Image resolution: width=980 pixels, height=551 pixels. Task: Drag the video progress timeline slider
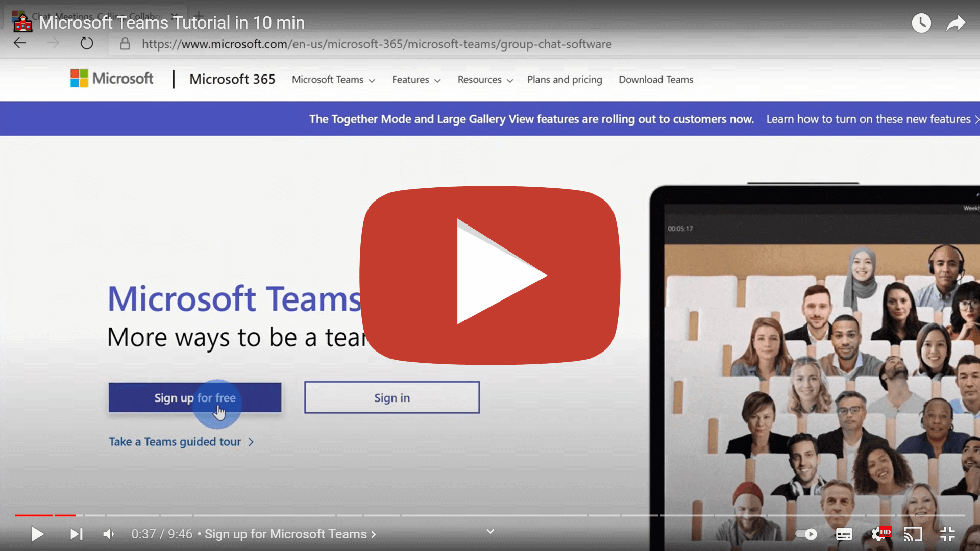[76, 515]
